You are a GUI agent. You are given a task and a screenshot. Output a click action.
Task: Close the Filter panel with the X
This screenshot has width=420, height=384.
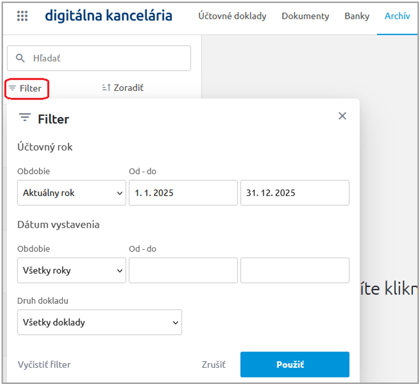pyautogui.click(x=342, y=116)
